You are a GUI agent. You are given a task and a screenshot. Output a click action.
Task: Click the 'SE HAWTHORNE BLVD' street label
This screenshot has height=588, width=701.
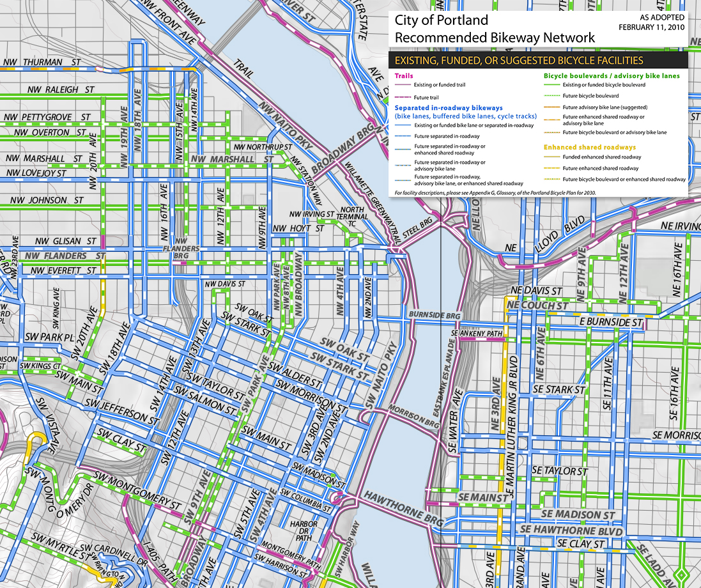(571, 530)
